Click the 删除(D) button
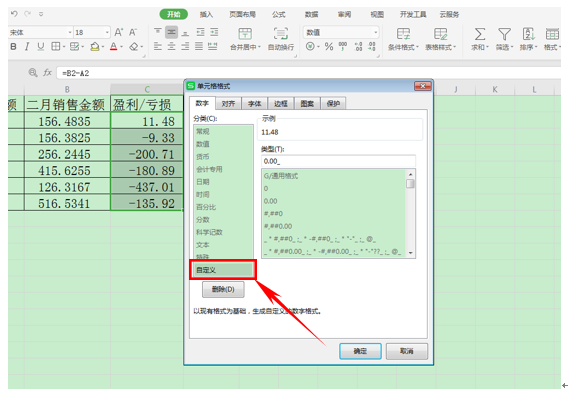Viewport: 568px width, 397px height. 223,289
